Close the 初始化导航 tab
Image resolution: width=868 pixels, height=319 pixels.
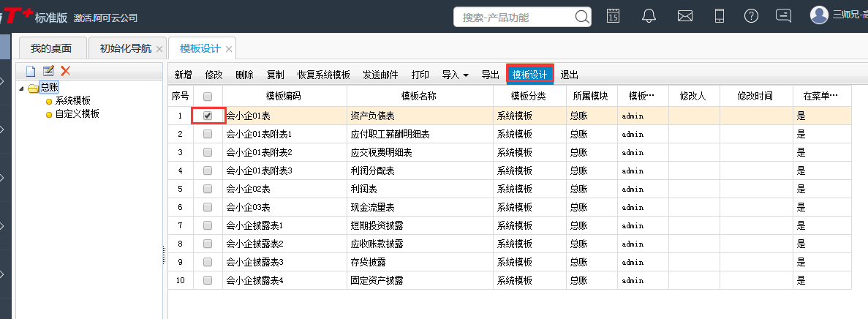point(159,49)
